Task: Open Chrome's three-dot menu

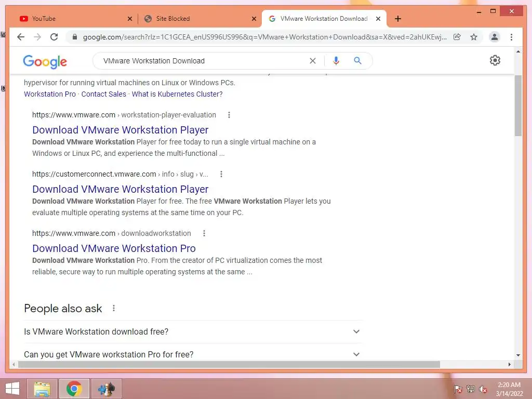Action: (511, 37)
